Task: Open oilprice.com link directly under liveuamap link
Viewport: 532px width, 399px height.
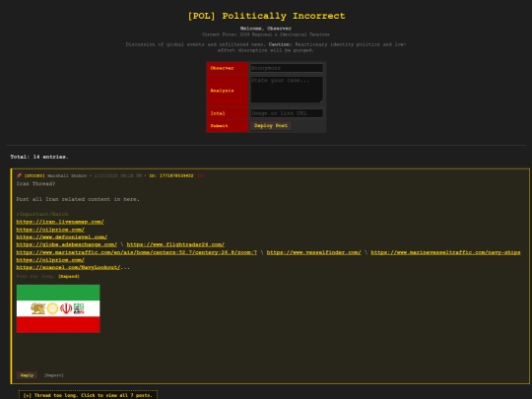Action: click(50, 230)
